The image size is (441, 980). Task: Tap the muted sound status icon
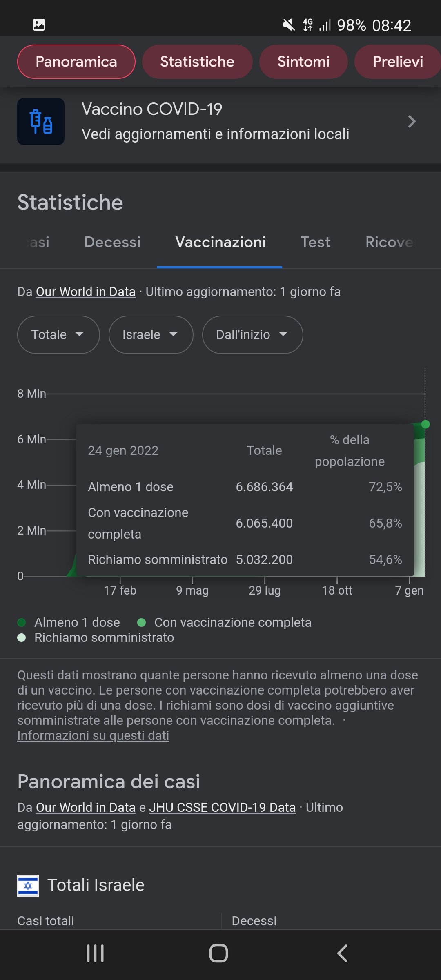pos(289,25)
